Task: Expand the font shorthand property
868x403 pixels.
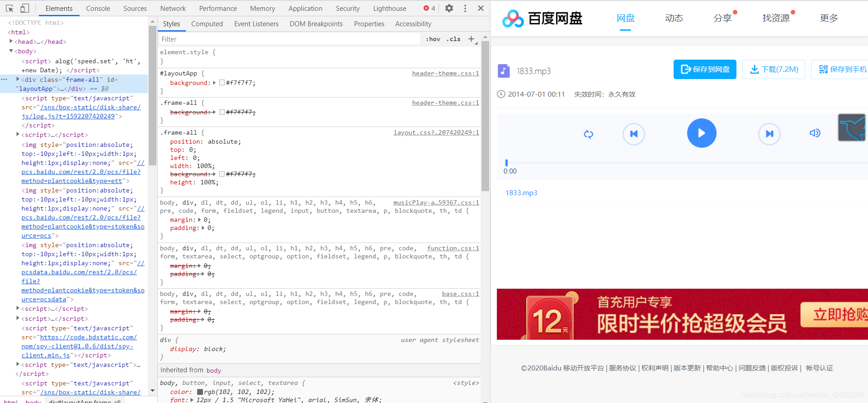Action: pos(192,400)
